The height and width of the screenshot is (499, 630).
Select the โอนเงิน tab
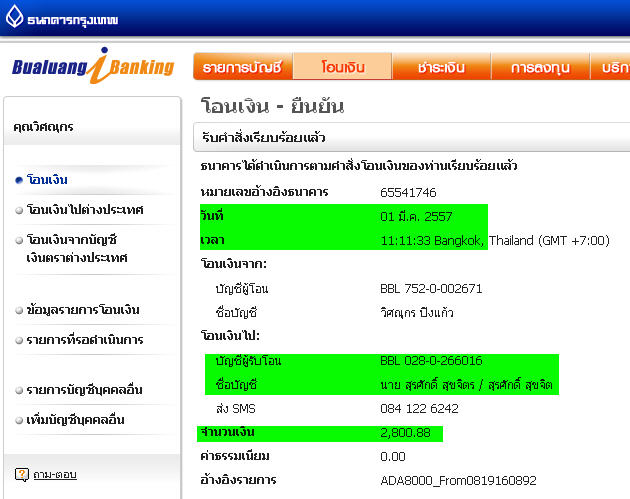point(342,66)
